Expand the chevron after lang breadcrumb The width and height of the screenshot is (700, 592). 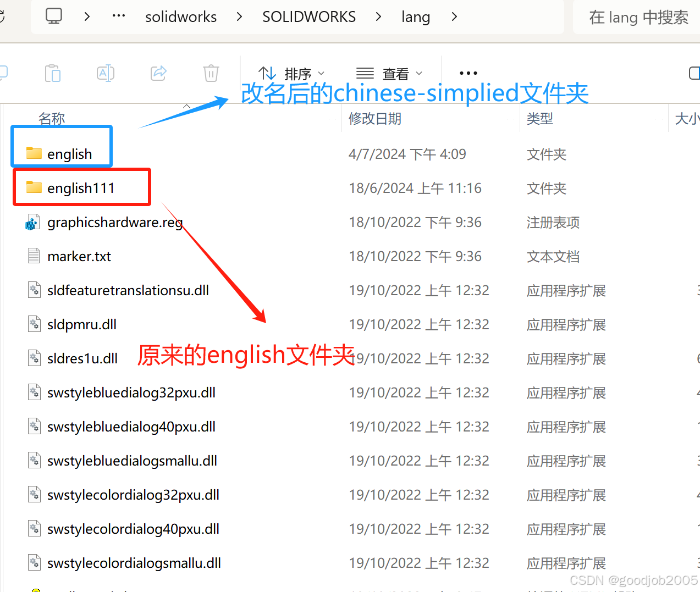tap(454, 16)
